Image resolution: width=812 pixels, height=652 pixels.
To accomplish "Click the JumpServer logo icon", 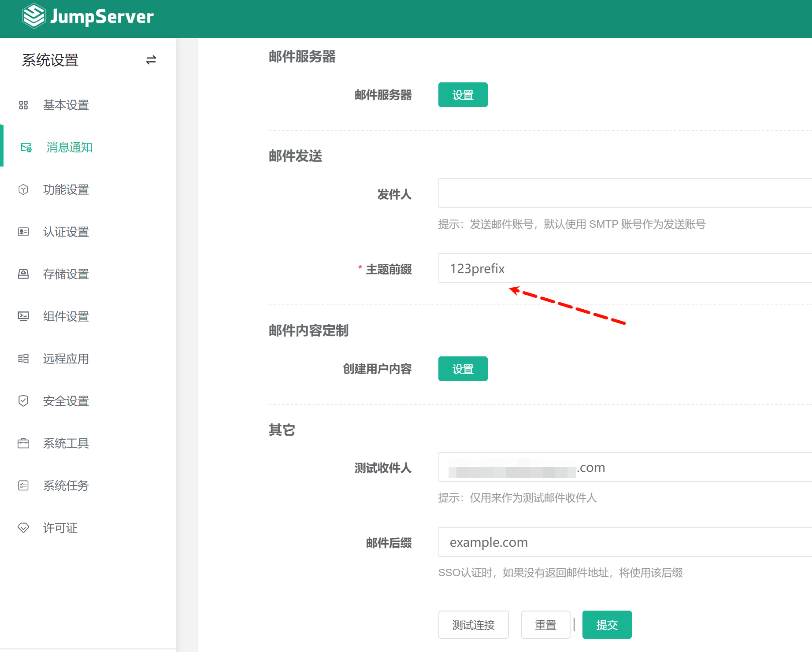I will [33, 16].
